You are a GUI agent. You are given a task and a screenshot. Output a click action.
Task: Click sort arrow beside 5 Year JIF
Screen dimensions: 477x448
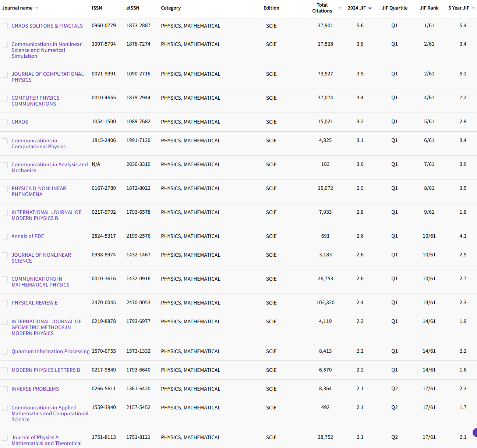click(473, 8)
